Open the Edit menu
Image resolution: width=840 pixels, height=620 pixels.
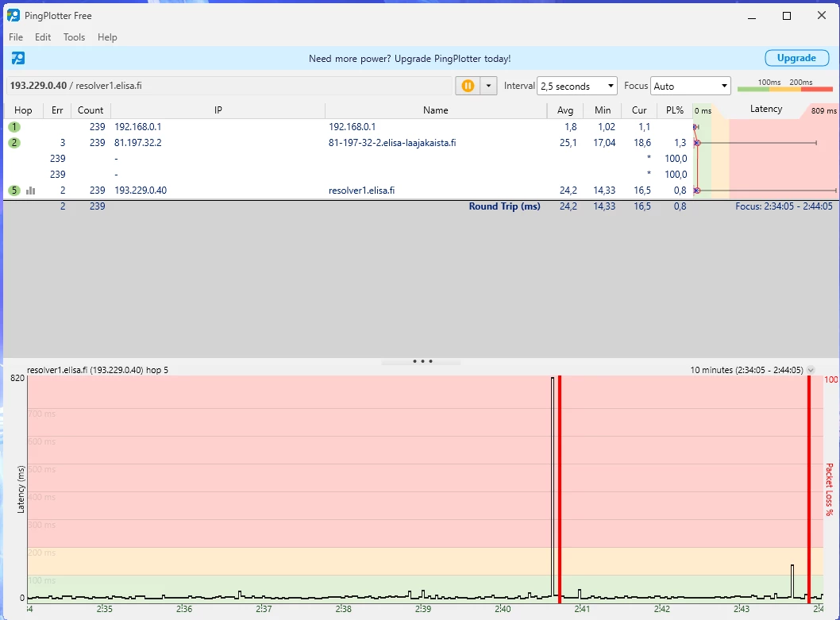[43, 37]
